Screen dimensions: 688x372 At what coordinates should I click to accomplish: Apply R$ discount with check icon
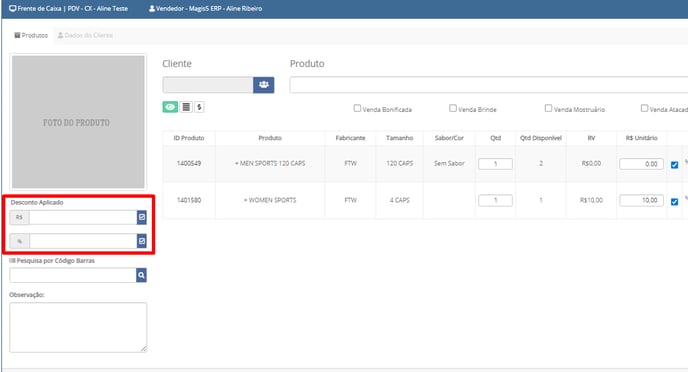click(142, 217)
